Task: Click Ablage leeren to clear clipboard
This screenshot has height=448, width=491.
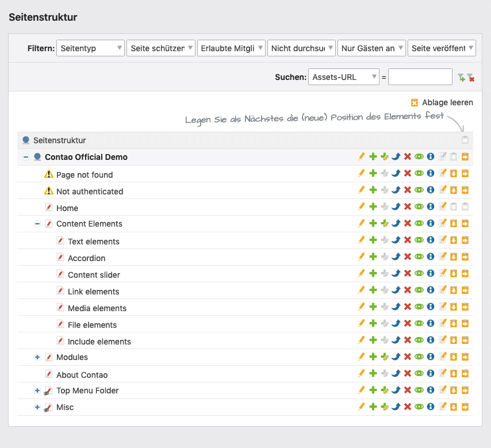Action: click(x=442, y=102)
